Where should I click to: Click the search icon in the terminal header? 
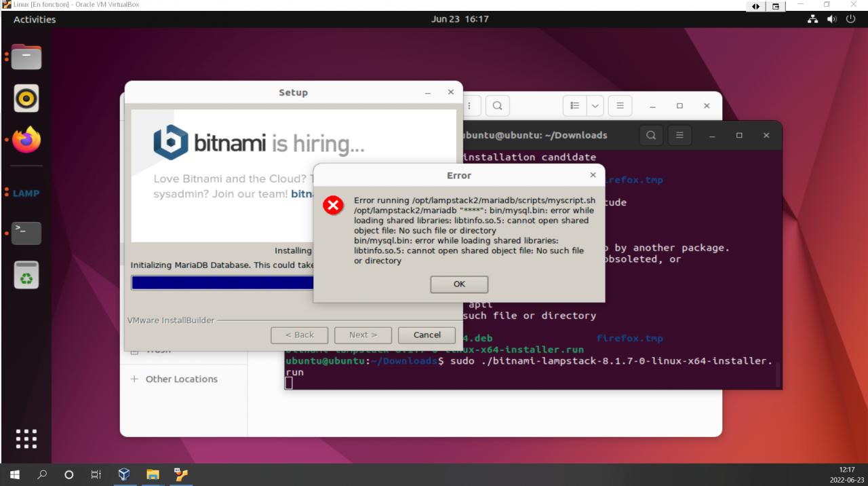(651, 135)
